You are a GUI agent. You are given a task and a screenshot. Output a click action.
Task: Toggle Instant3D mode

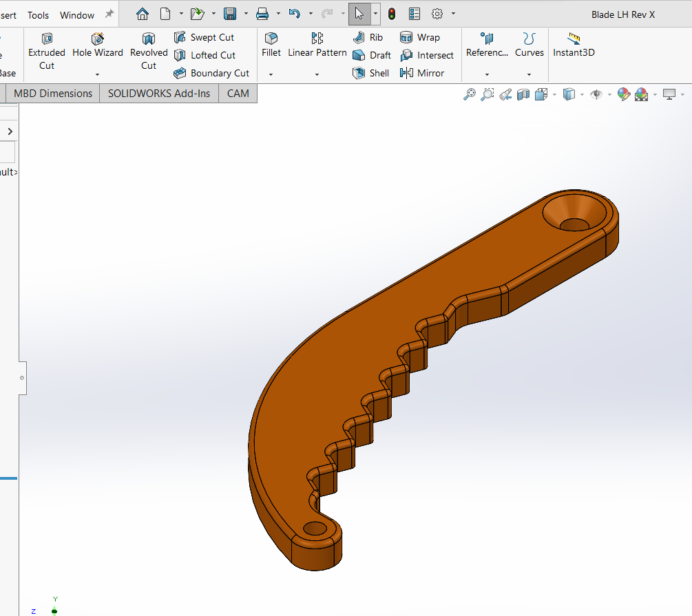click(x=574, y=45)
